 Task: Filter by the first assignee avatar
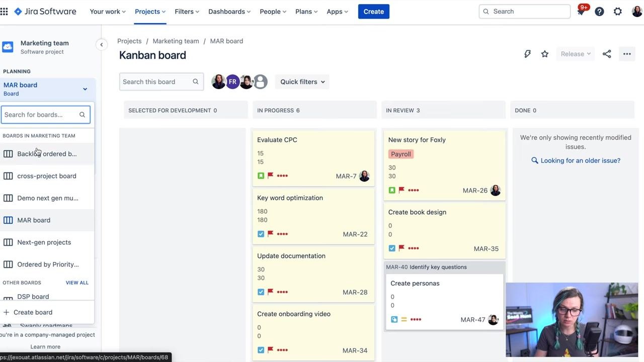click(218, 81)
